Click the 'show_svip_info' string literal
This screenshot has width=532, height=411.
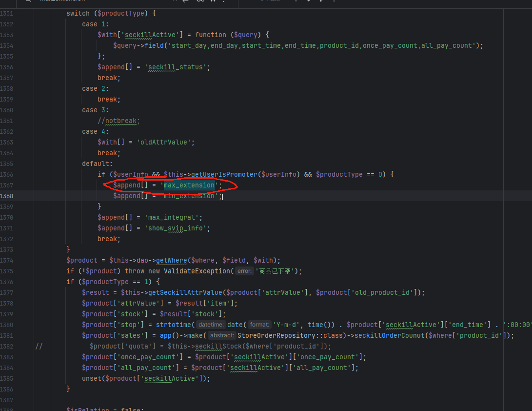[x=177, y=228]
